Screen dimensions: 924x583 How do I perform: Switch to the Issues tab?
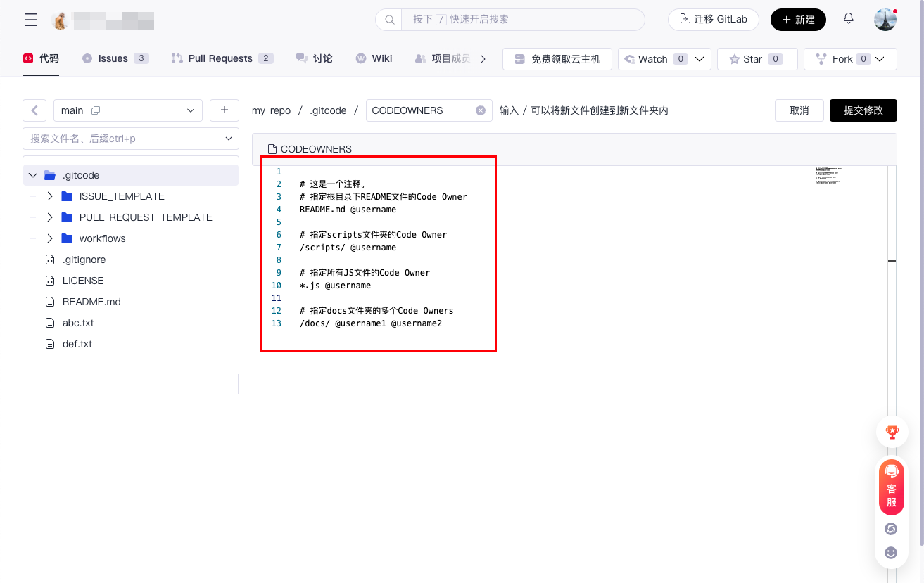point(115,58)
